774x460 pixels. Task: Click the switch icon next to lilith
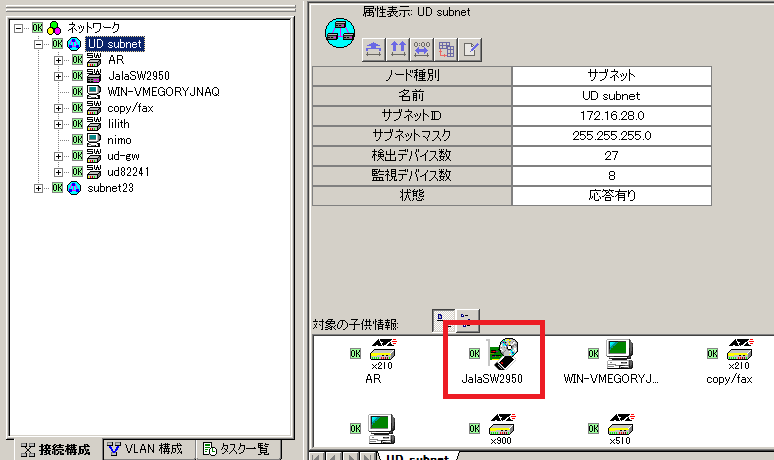click(94, 124)
